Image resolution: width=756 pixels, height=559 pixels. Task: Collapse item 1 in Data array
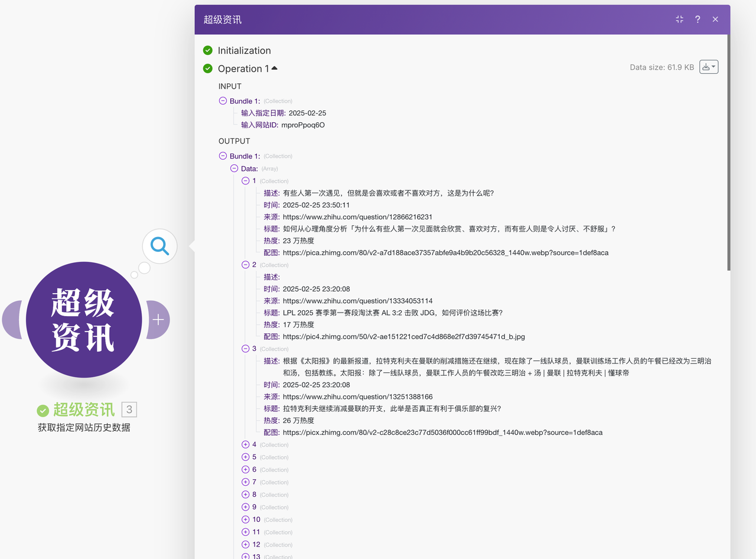click(246, 181)
